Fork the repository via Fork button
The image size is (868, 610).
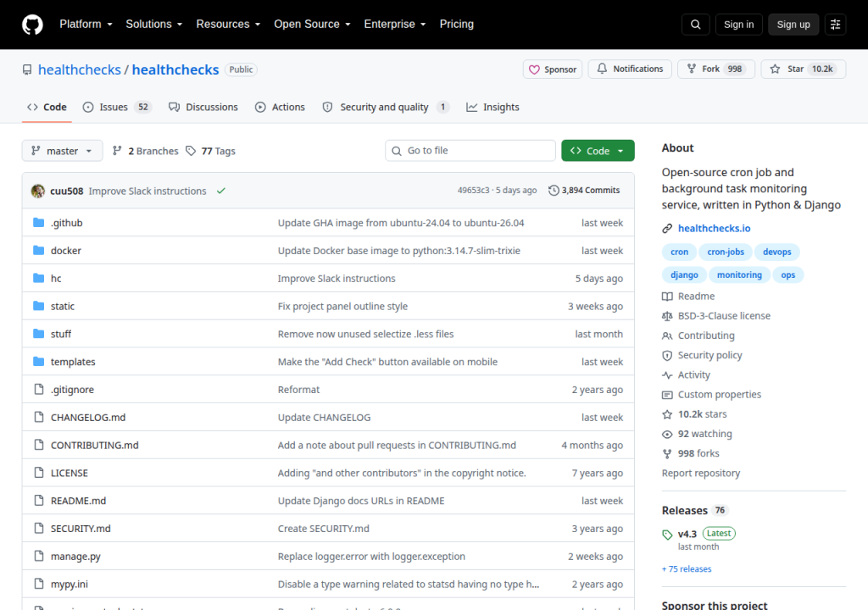pos(715,69)
